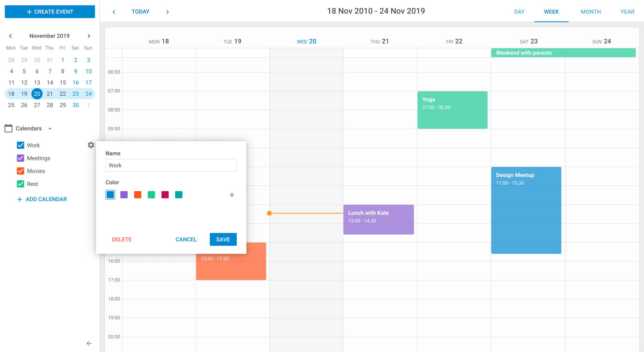Click the plus icon to add custom color
The image size is (644, 352).
tap(232, 195)
